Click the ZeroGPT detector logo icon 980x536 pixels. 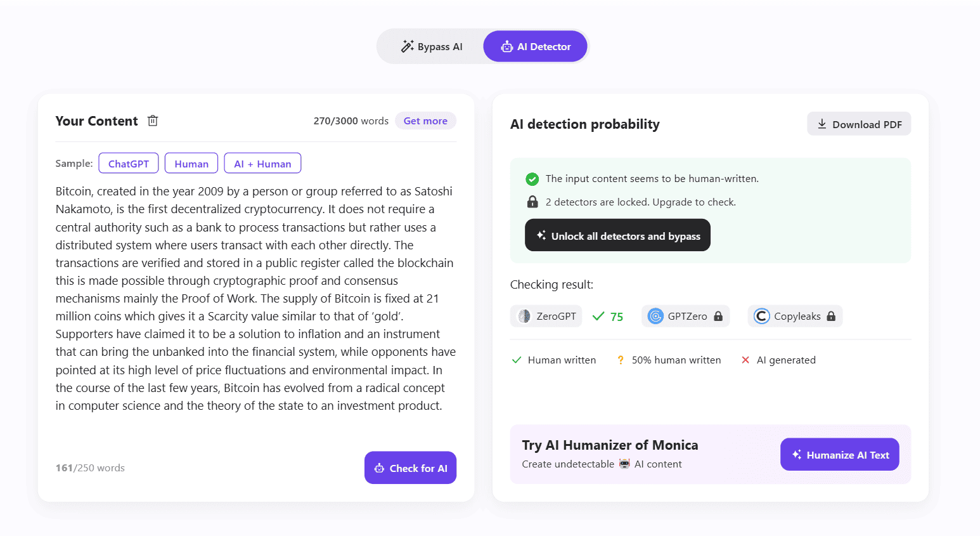(524, 316)
